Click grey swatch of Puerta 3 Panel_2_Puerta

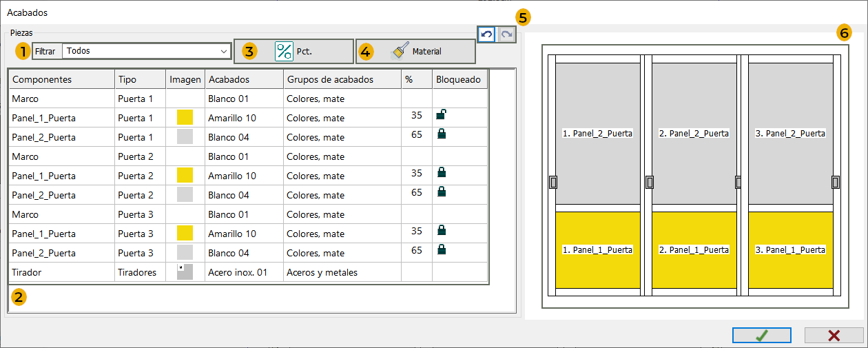click(x=185, y=252)
